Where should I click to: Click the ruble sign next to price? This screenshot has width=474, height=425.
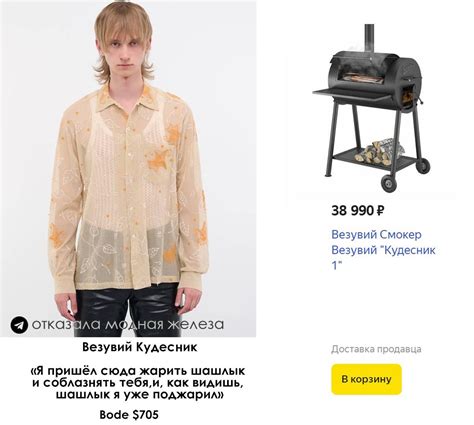(x=381, y=211)
